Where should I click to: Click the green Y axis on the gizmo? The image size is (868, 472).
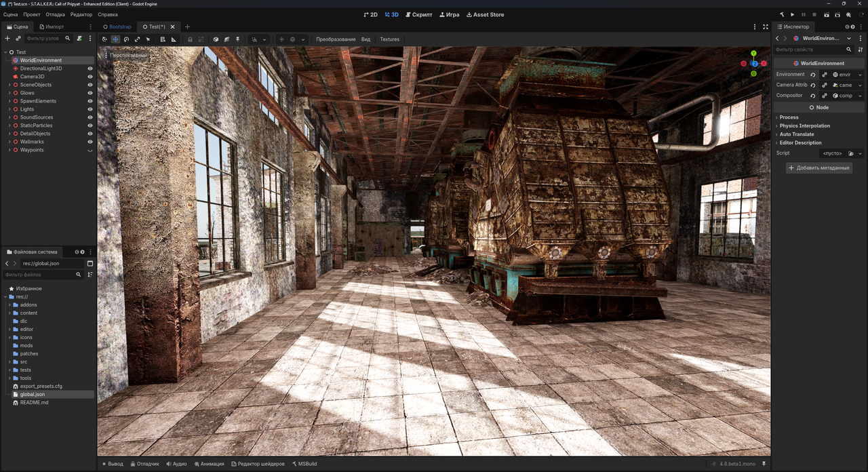(753, 54)
